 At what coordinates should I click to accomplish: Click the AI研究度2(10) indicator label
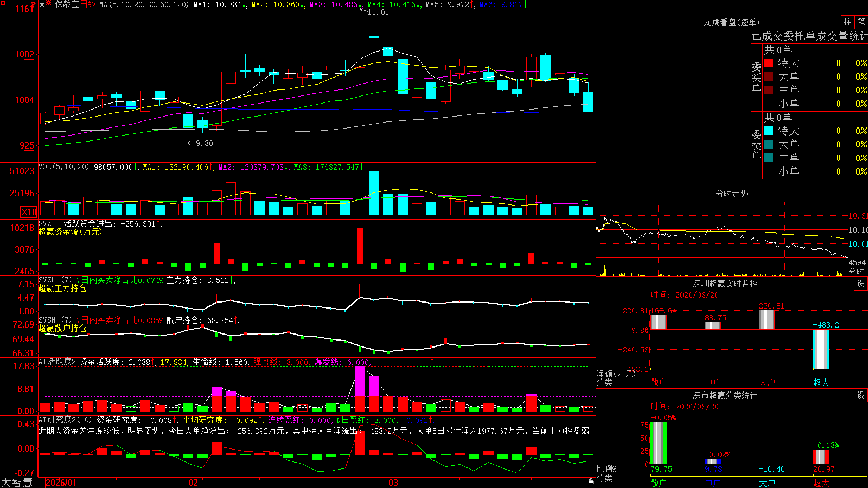[65, 420]
